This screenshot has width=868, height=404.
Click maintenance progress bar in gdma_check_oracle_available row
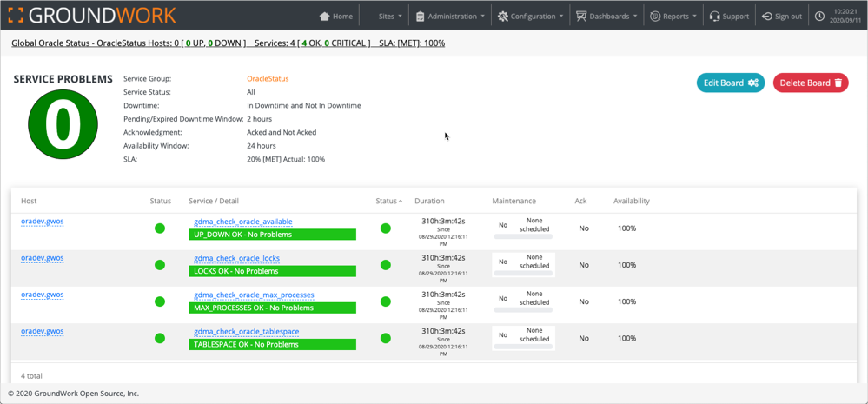click(523, 237)
